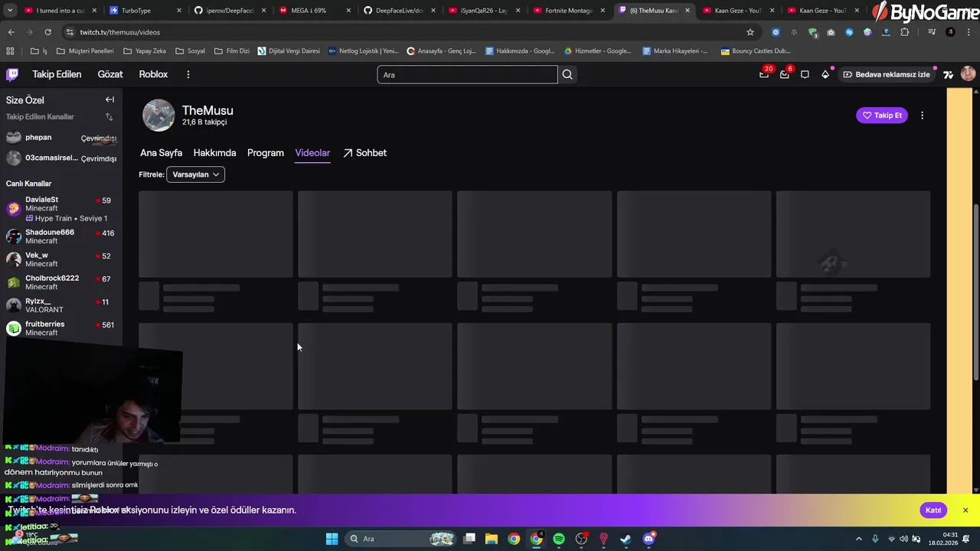Open the Varsayılan filter dropdown

click(x=195, y=174)
